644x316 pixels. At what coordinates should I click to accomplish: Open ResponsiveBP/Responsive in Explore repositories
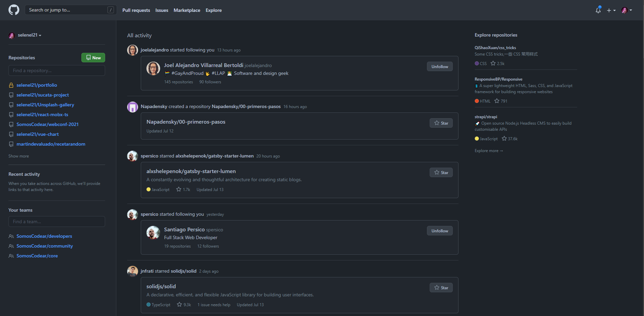coord(499,79)
